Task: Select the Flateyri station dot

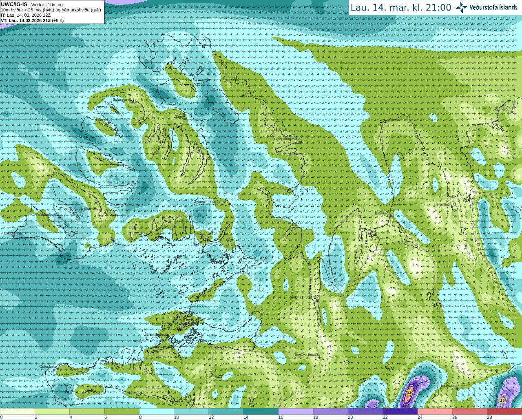Action: pos(109,122)
